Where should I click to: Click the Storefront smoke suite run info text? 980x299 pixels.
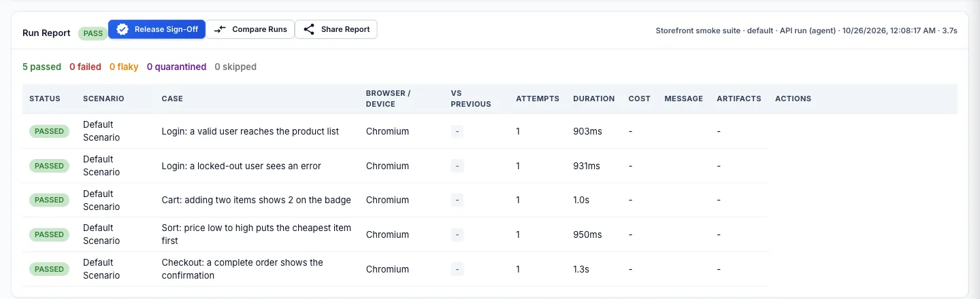tap(806, 30)
